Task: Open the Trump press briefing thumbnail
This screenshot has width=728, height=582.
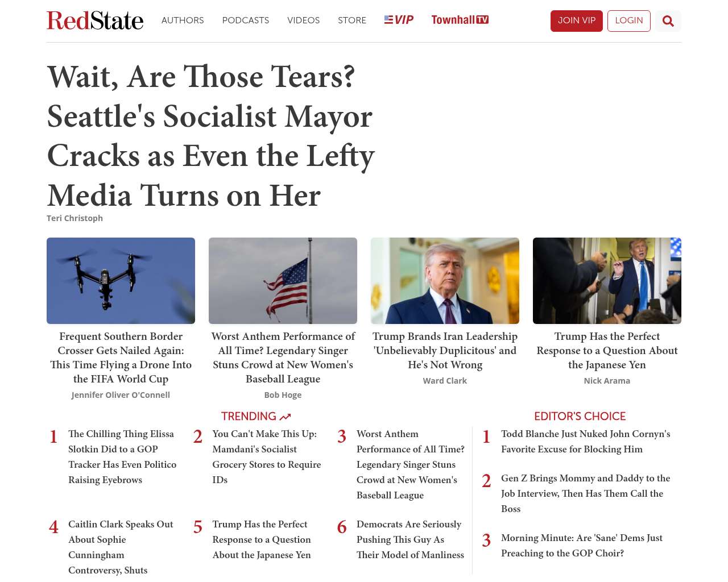Action: [607, 281]
